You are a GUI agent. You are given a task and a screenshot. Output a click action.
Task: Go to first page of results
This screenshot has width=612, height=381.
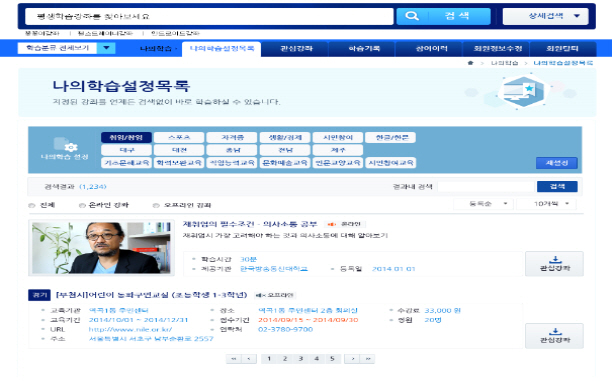233,359
